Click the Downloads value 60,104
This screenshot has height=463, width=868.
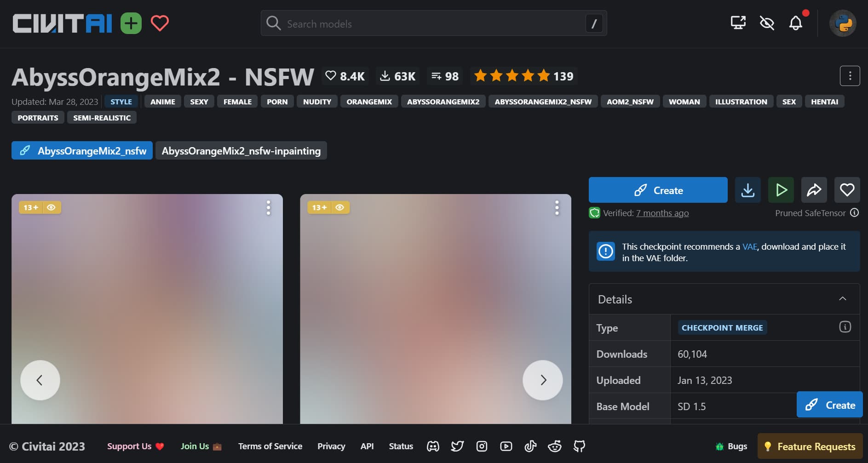(x=692, y=354)
